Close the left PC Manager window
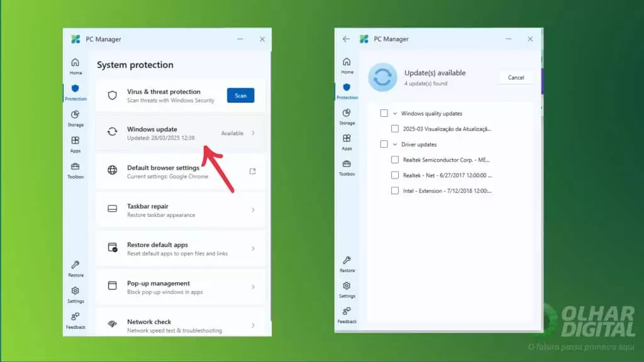Viewport: 644px width, 362px height. 262,39
